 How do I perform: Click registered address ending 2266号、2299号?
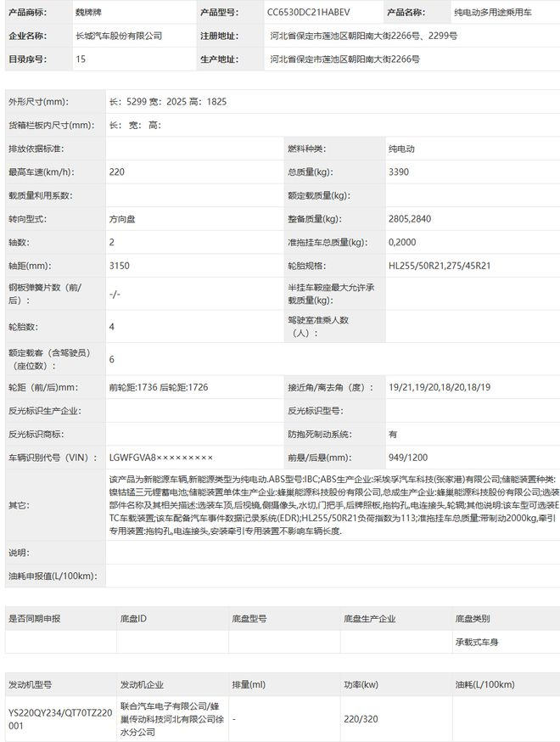[x=363, y=36]
